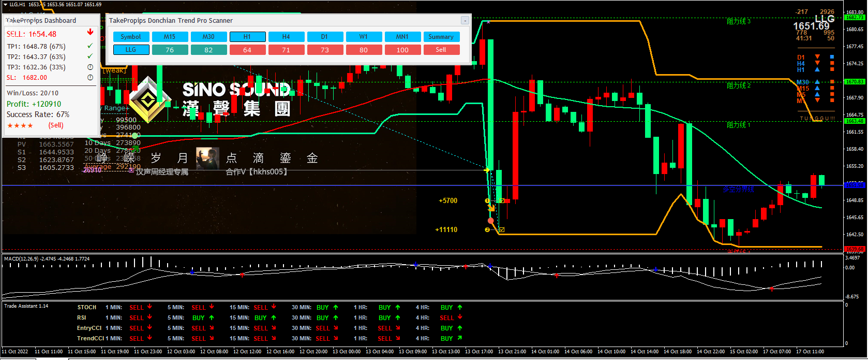This screenshot has width=868, height=360.
Task: Click the M15 blue up-triangle trend indicator
Action: (x=817, y=88)
